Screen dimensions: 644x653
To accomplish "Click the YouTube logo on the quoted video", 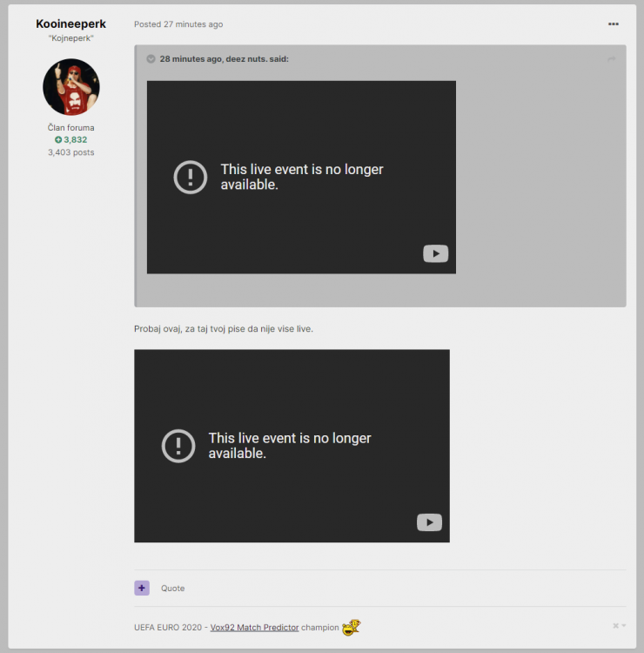I will [435, 253].
